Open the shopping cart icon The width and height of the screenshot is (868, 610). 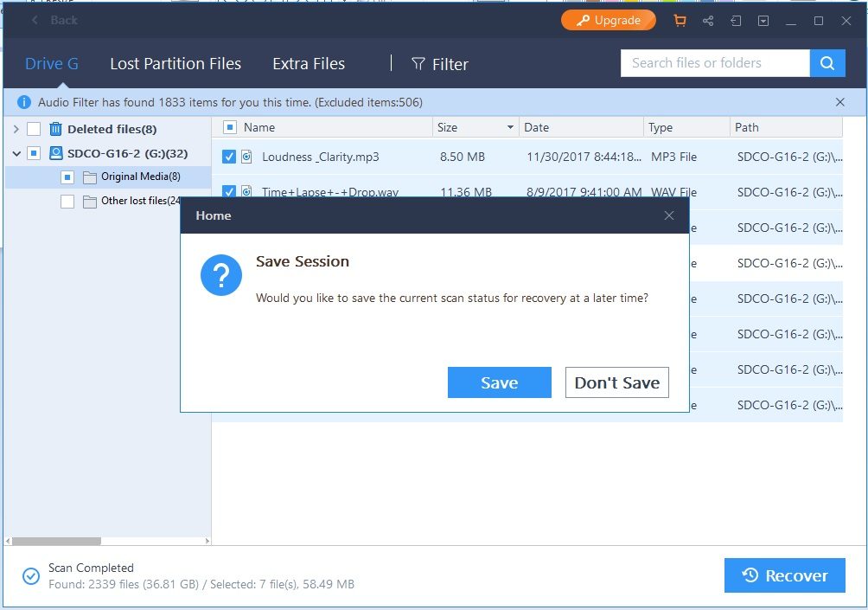click(x=680, y=21)
